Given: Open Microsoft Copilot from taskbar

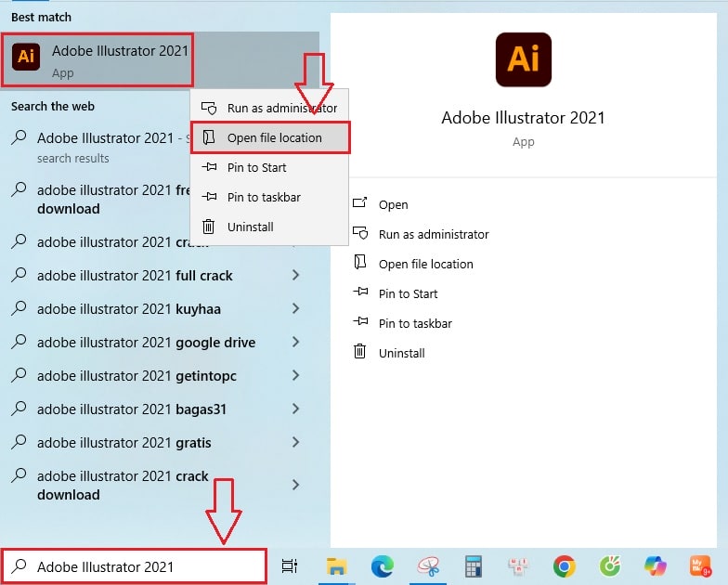Looking at the screenshot, I should tap(656, 566).
